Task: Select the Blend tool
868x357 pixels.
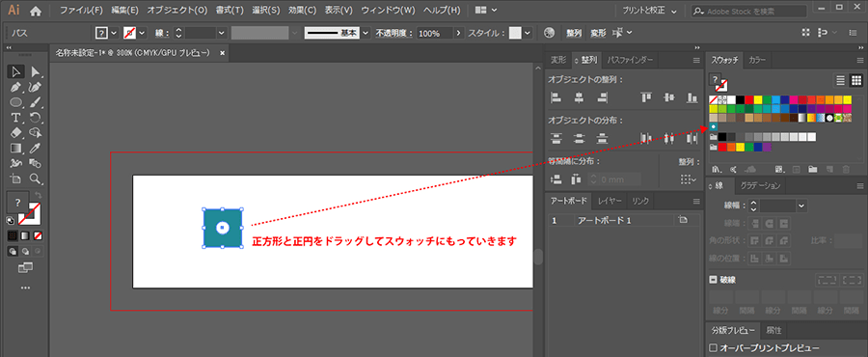Action: pos(36,163)
